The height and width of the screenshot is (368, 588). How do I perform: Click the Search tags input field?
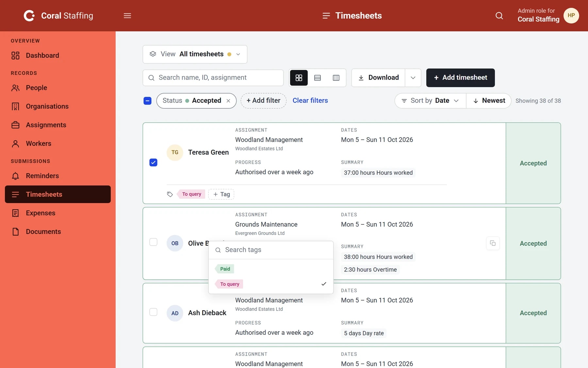click(271, 250)
